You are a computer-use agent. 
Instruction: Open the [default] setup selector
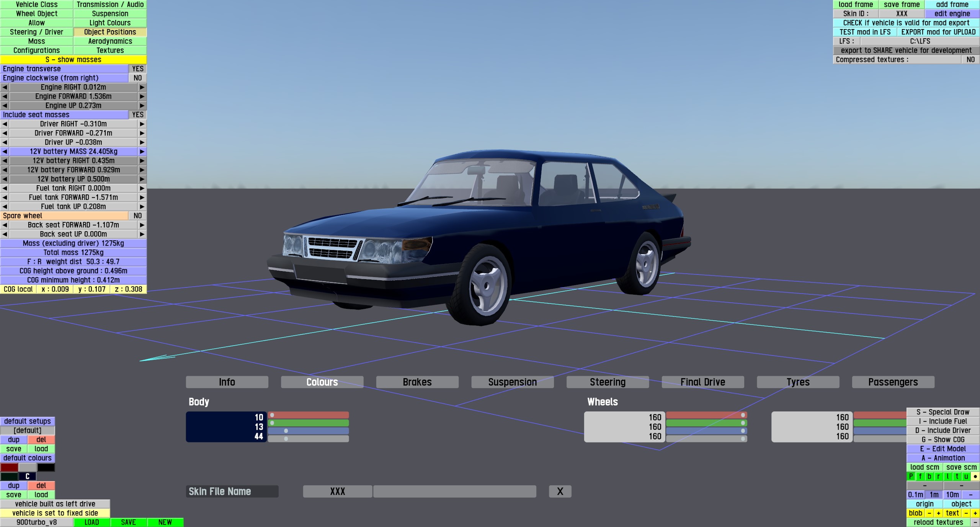click(28, 431)
